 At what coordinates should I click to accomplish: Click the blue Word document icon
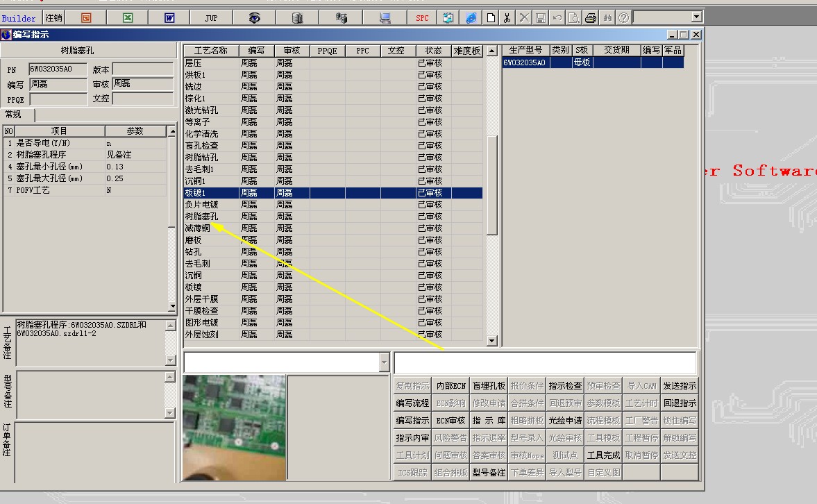[169, 18]
